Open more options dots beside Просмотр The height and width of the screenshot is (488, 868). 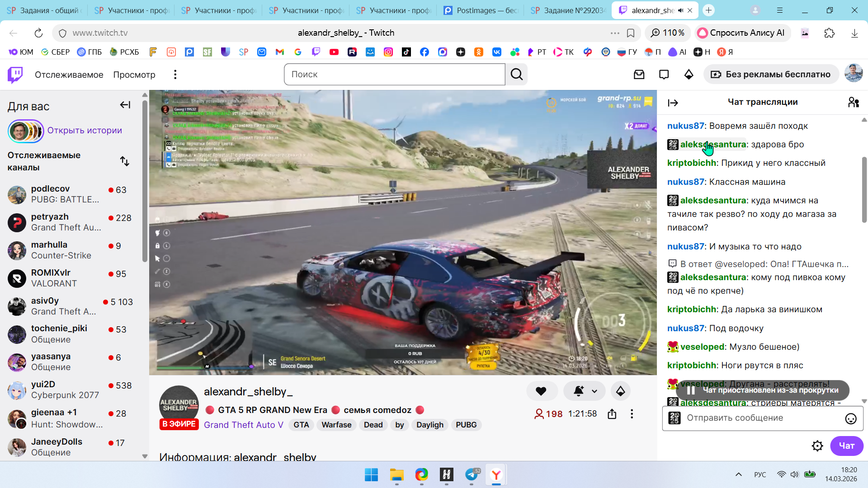click(175, 75)
